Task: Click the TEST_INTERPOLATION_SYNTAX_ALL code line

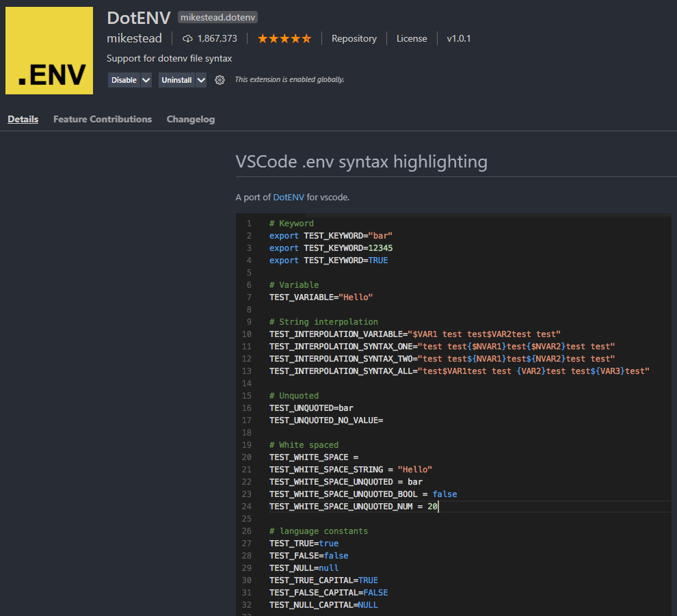Action: [460, 371]
